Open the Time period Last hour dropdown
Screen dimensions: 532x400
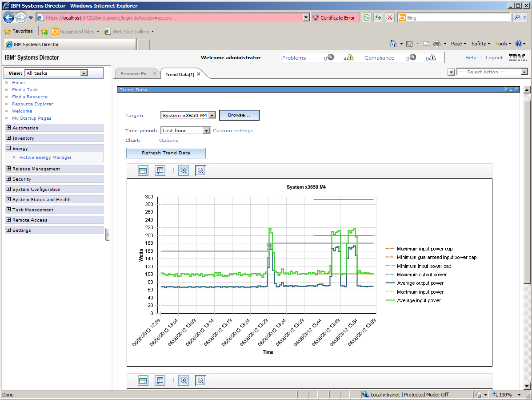coord(207,130)
